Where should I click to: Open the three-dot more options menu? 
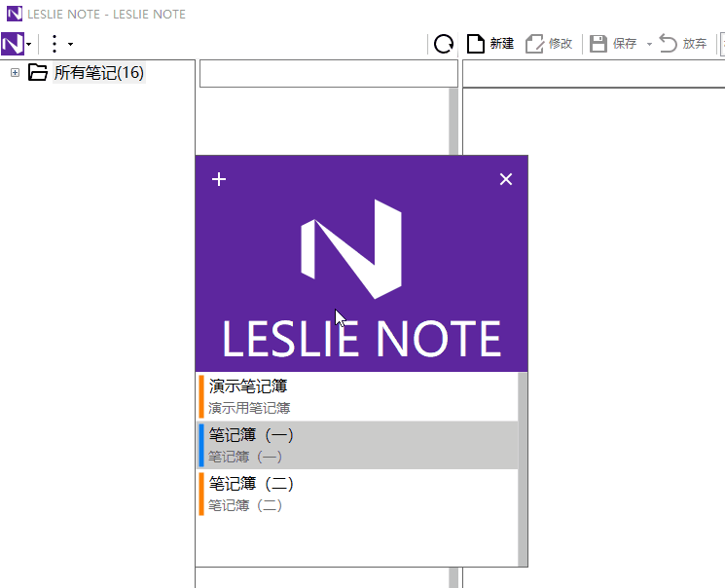tap(54, 44)
